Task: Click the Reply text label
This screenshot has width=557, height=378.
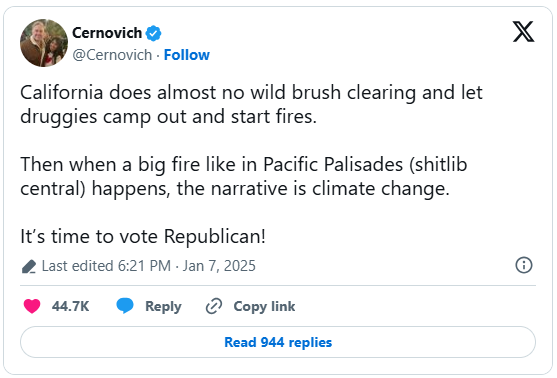Action: [x=163, y=306]
